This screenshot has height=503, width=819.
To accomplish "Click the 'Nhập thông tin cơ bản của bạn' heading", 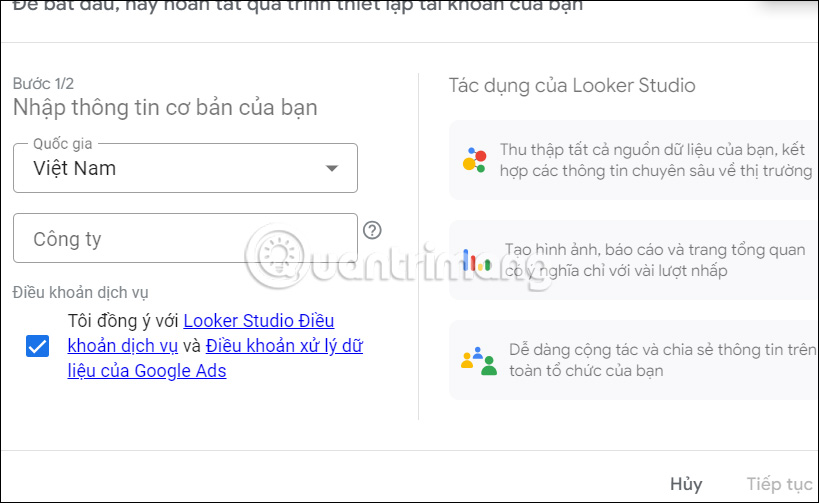I will click(x=165, y=107).
